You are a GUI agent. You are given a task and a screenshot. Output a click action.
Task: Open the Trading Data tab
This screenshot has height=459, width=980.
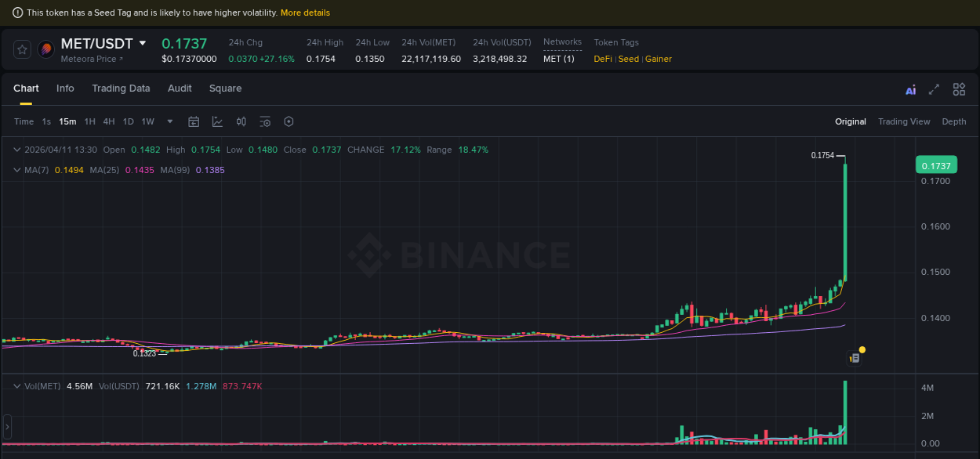pyautogui.click(x=121, y=89)
